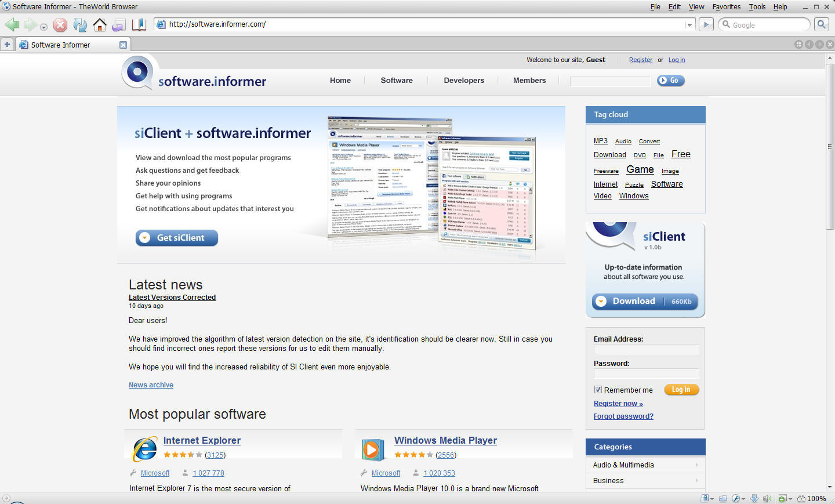This screenshot has width=835, height=504.
Task: Open the Software nav item
Action: (397, 81)
